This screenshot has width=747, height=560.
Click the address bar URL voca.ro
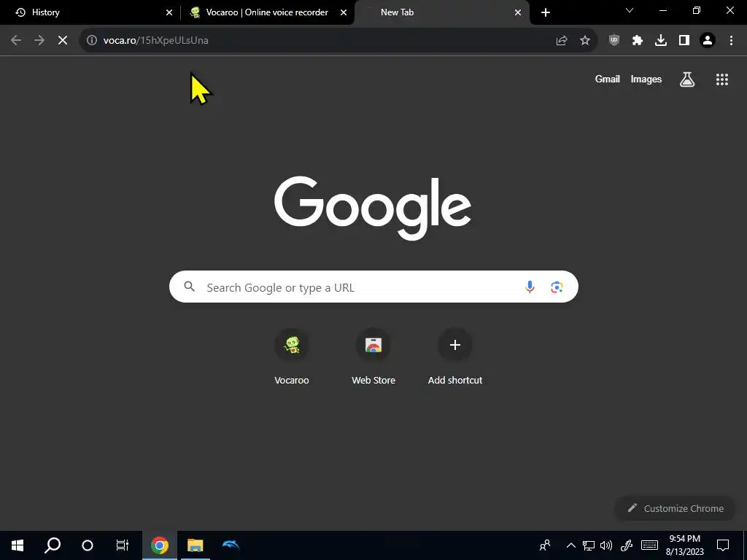156,41
